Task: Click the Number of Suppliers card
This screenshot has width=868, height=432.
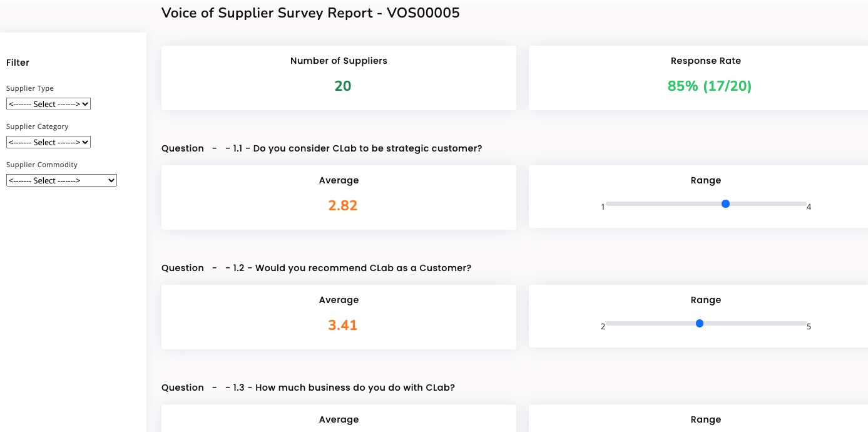Action: point(339,78)
